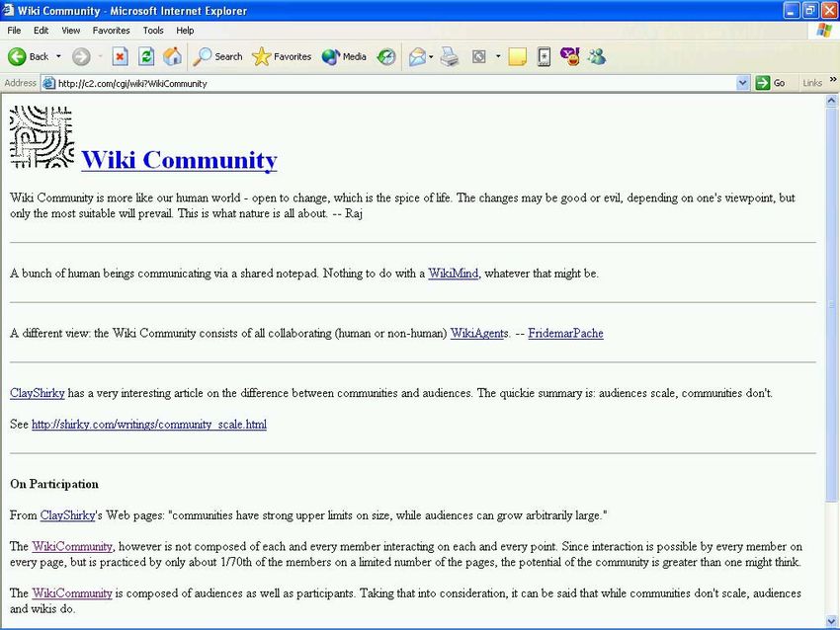840x630 pixels.
Task: Click the IE icon in title bar
Action: tap(8, 10)
